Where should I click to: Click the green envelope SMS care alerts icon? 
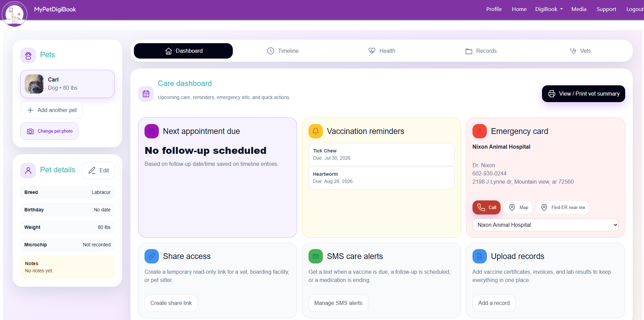[x=316, y=256]
